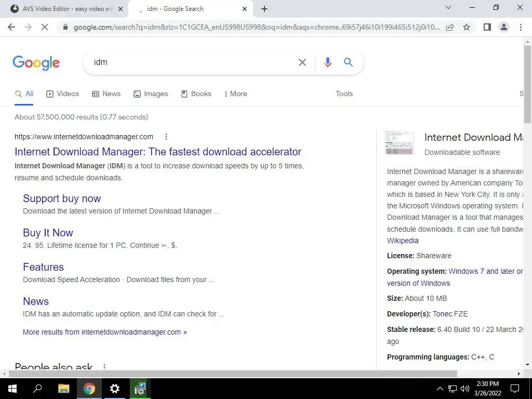Click the vertical scrollbar thumb
The height and width of the screenshot is (399, 532).
527,84
